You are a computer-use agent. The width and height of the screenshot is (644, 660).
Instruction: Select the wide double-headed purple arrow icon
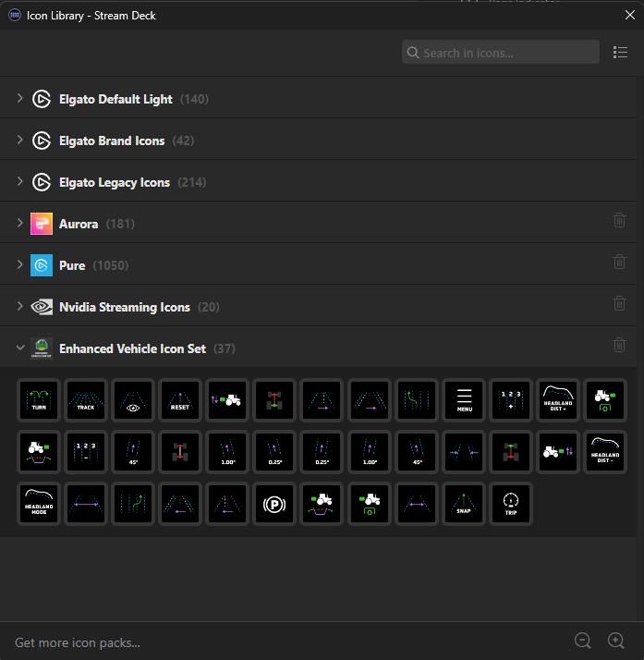86,504
